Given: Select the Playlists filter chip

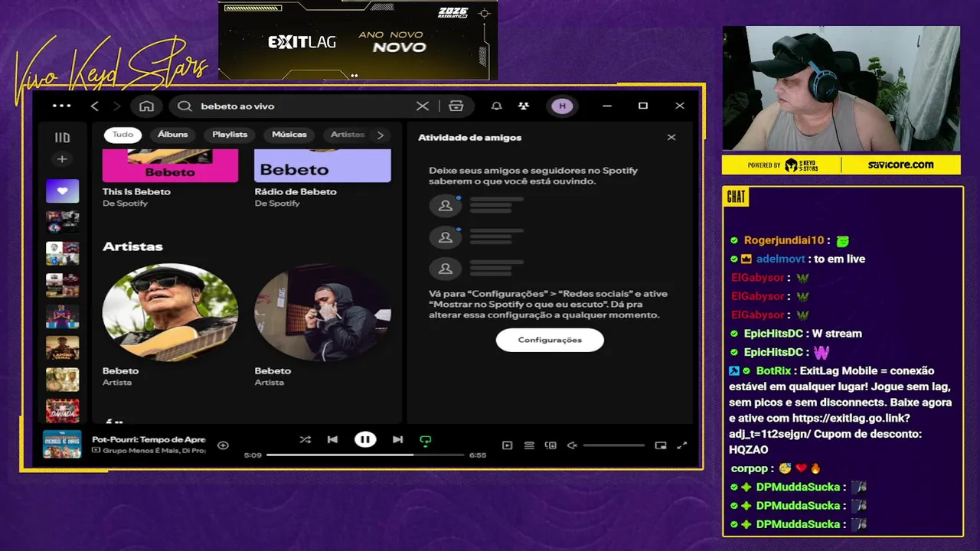Looking at the screenshot, I should coord(230,135).
